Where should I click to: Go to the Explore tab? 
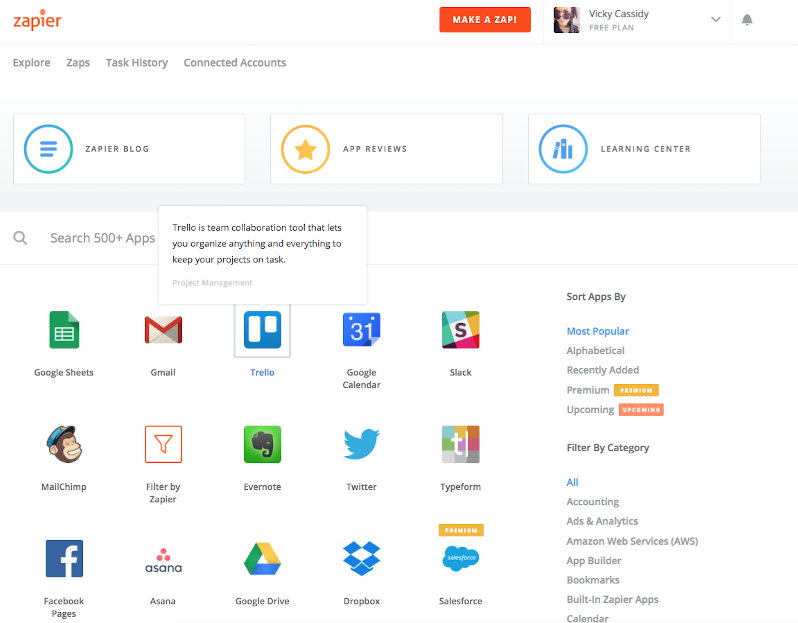point(32,63)
